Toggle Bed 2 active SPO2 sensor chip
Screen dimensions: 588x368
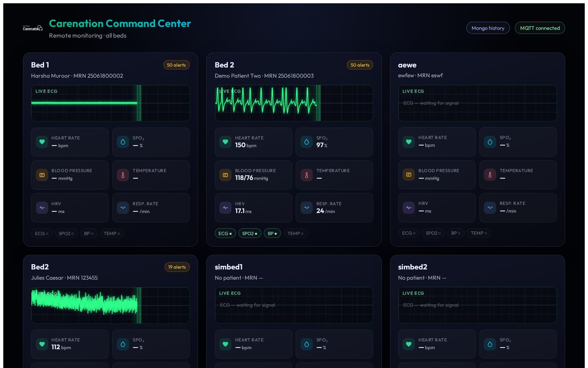[x=249, y=233]
